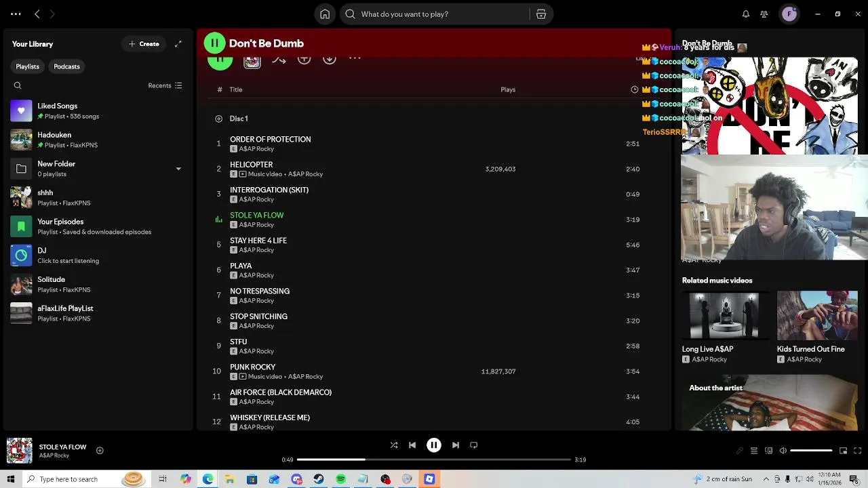The image size is (868, 488).
Task: Open the shhh playlist
Action: [x=98, y=197]
